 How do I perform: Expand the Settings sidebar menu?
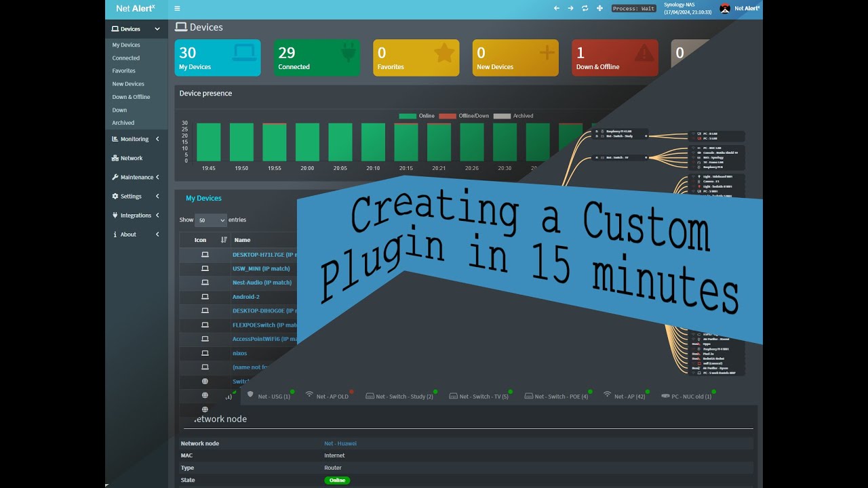click(x=136, y=196)
